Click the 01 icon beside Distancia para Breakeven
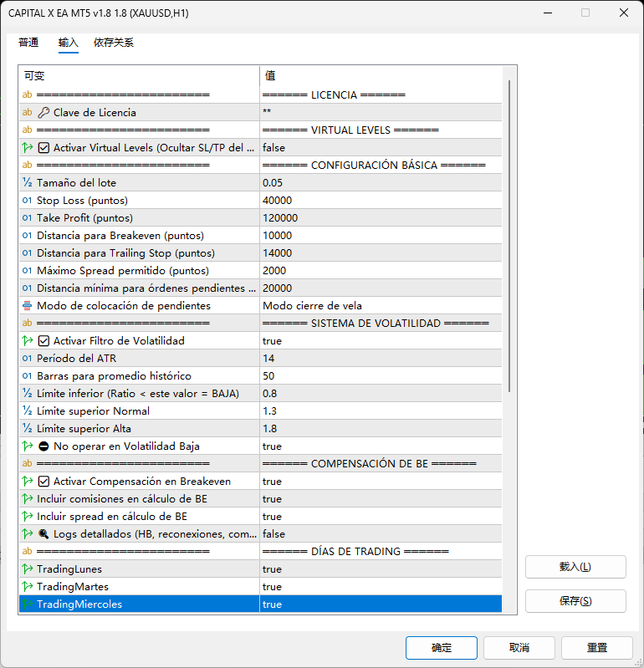 coord(28,235)
